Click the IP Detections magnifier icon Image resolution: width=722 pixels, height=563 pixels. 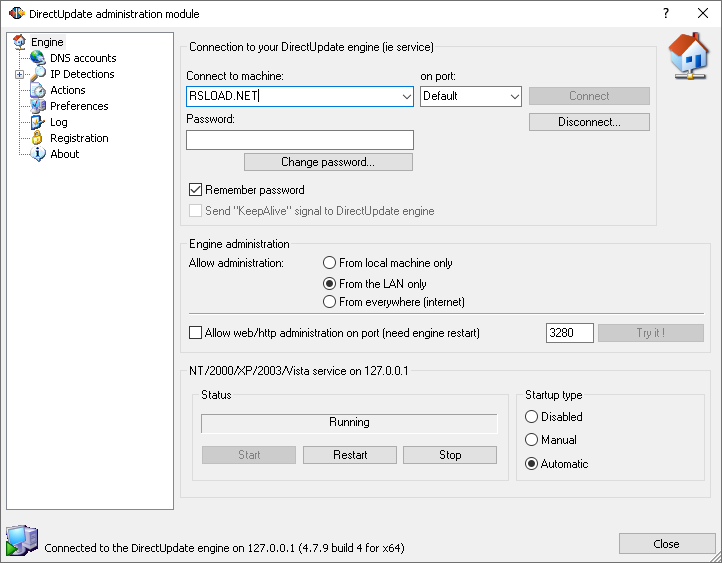(38, 74)
